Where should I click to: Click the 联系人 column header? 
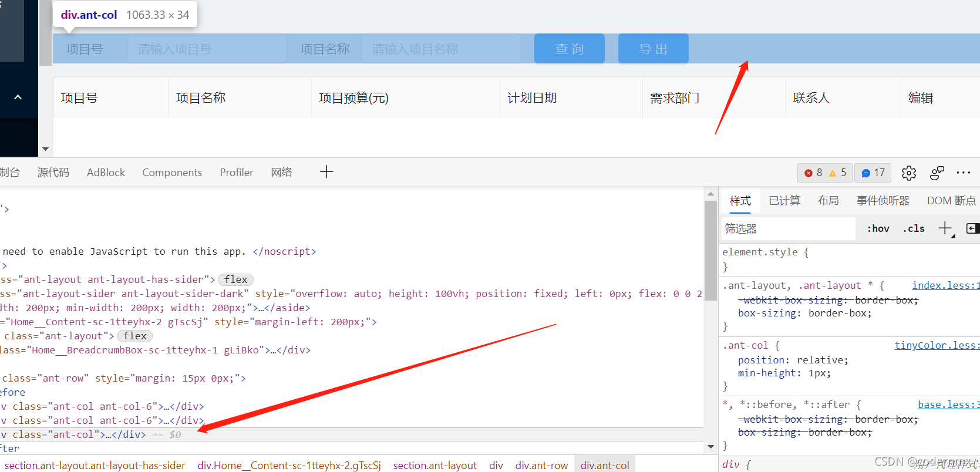[843, 97]
